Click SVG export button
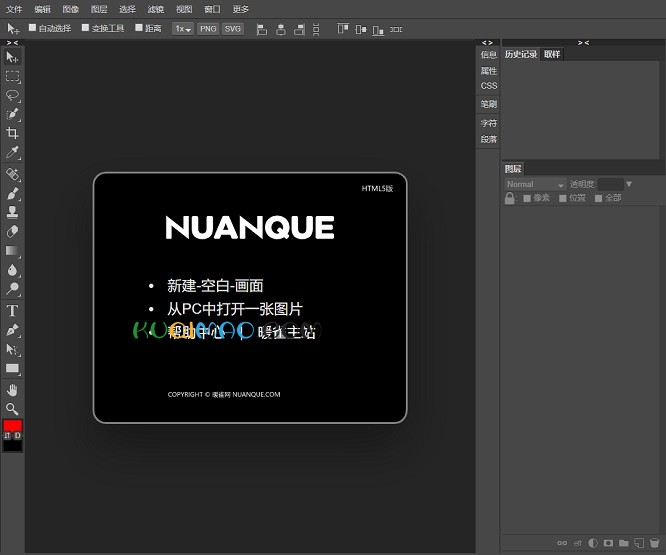The width and height of the screenshot is (666, 555). pyautogui.click(x=233, y=29)
